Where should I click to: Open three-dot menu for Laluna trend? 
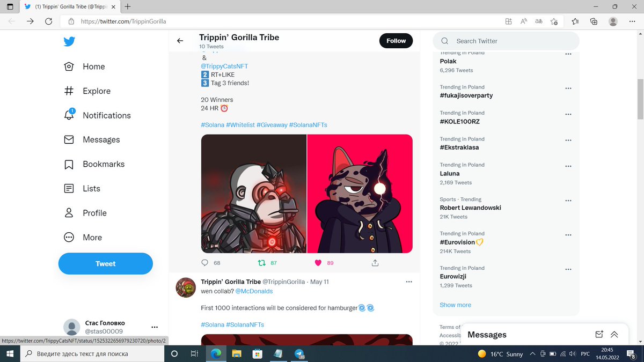tap(568, 166)
